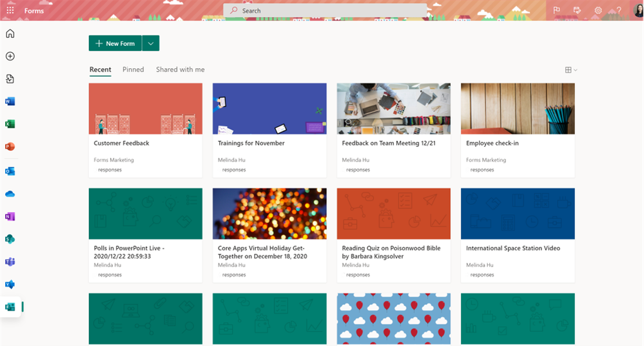
Task: Open Help question mark icon
Action: (619, 10)
